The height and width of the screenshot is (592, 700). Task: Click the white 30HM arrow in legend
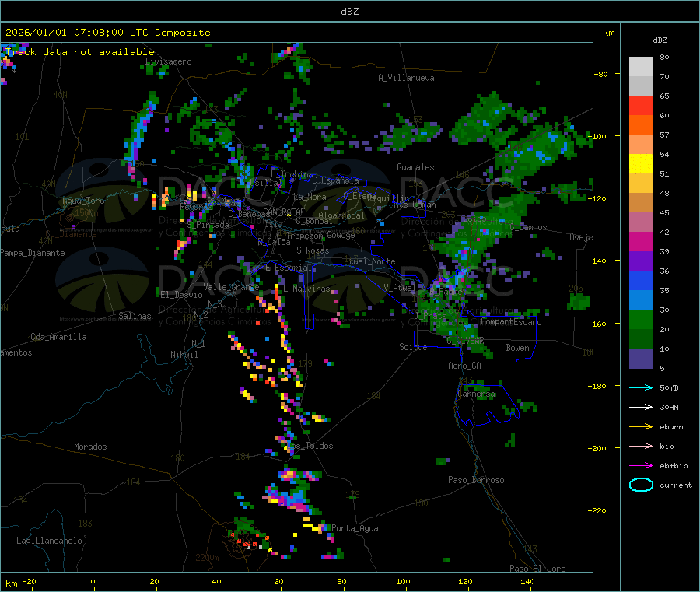641,407
